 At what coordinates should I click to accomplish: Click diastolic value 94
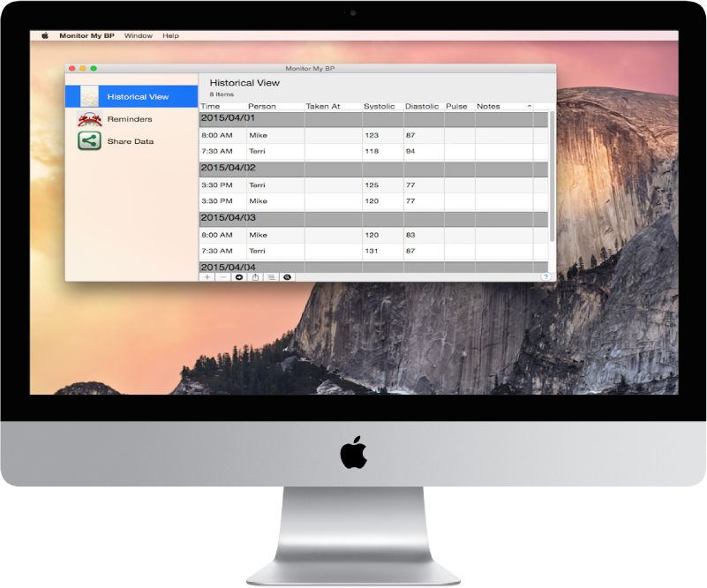pos(410,151)
